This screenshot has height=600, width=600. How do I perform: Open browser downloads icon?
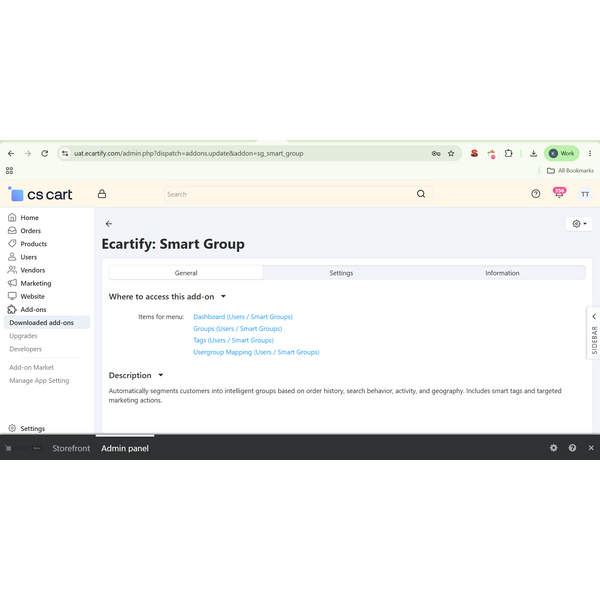[x=533, y=153]
